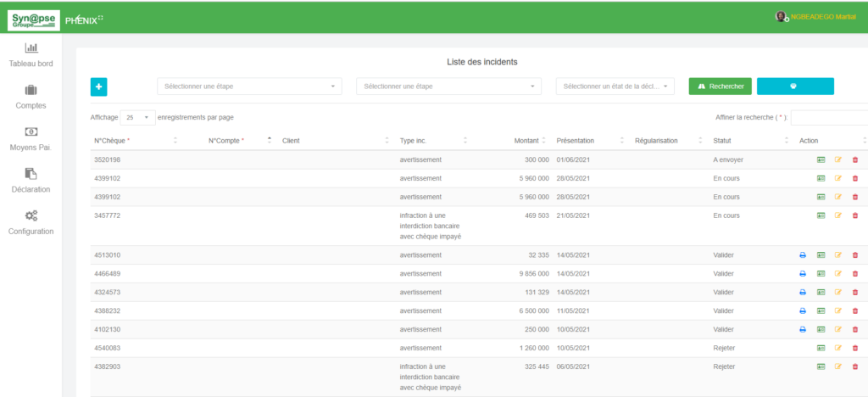Open 'Sélectionner un état de la décl...' dropdown
868x397 pixels.
pyautogui.click(x=615, y=87)
